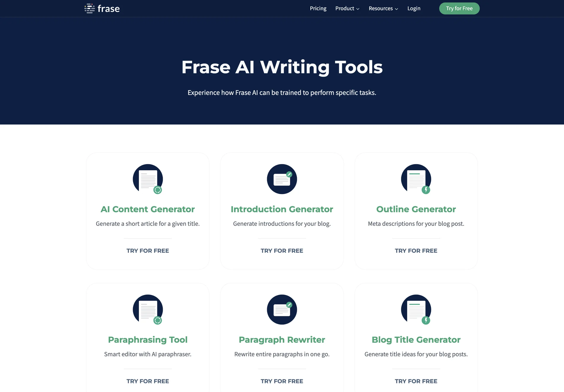
Task: Open the Paragraph Rewriter heading link
Action: tap(282, 340)
